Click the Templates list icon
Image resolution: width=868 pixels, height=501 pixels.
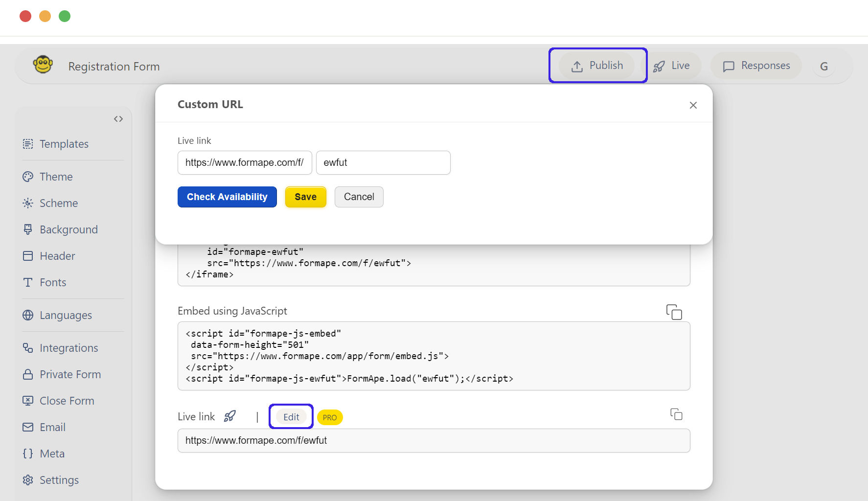(28, 144)
